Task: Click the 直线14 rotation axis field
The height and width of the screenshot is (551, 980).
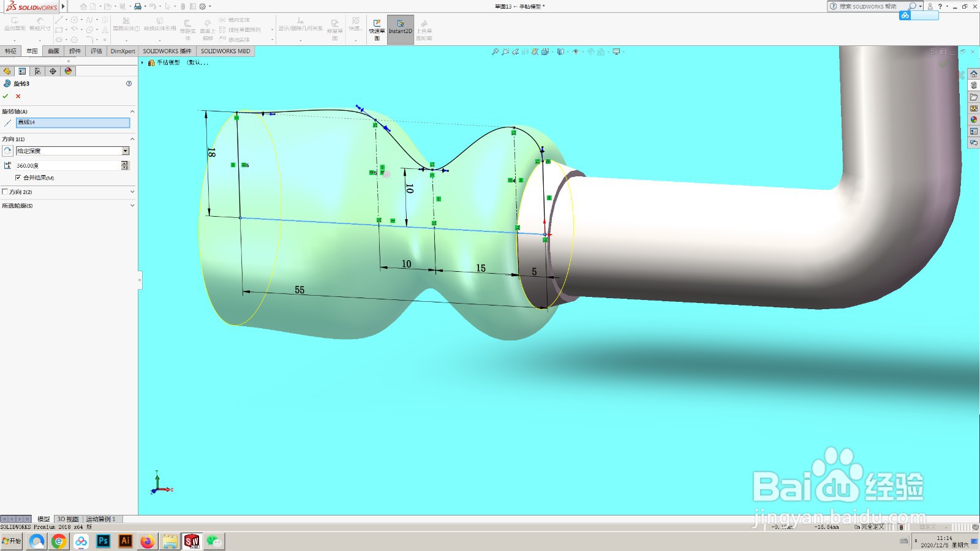Action: point(73,122)
